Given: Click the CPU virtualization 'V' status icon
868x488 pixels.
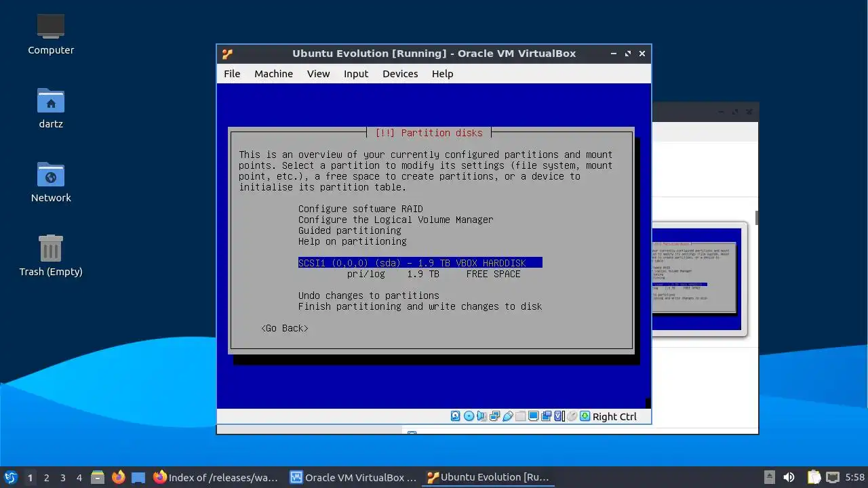Looking at the screenshot, I should [559, 416].
